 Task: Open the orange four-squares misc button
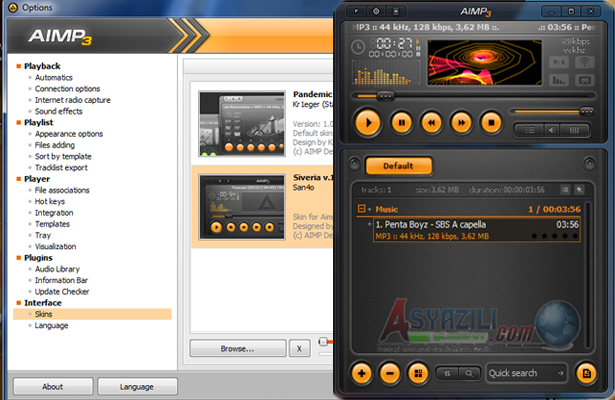pyautogui.click(x=418, y=373)
